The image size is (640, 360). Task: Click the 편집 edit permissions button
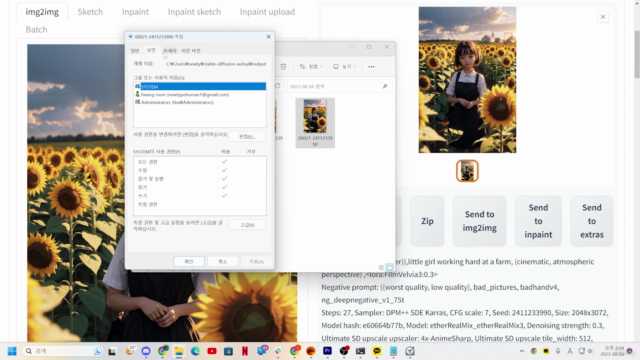tap(247, 136)
